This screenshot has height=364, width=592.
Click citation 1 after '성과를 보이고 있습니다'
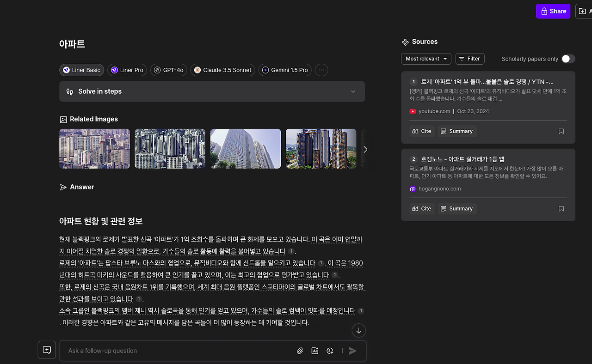(x=139, y=299)
